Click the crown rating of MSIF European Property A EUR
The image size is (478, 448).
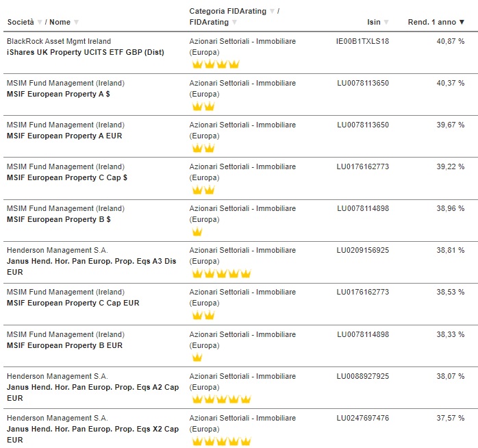pyautogui.click(x=203, y=148)
